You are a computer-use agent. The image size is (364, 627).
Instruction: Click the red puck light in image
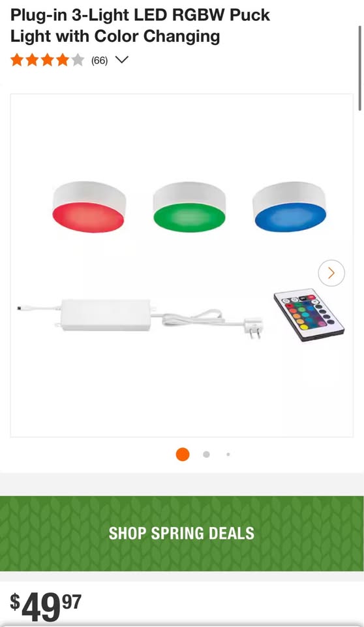point(89,207)
